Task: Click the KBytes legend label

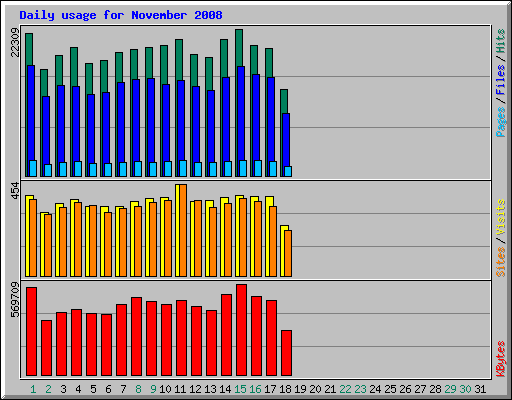Action: tap(500, 359)
